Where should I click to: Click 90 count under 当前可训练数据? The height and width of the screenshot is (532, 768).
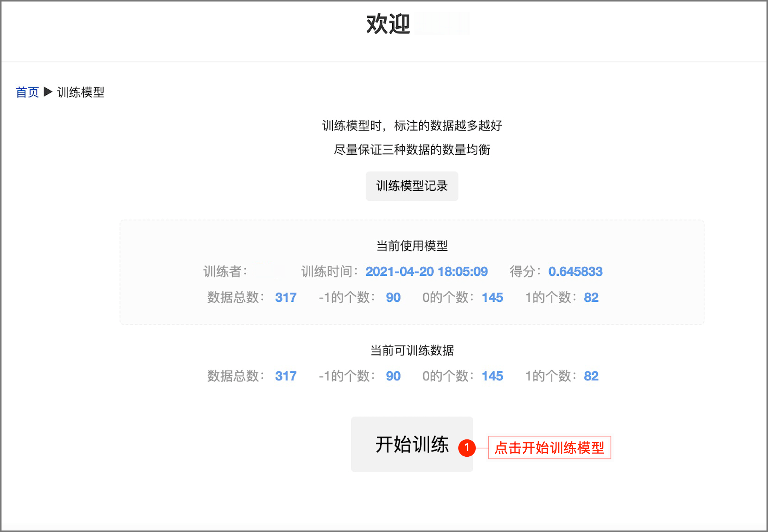[393, 376]
